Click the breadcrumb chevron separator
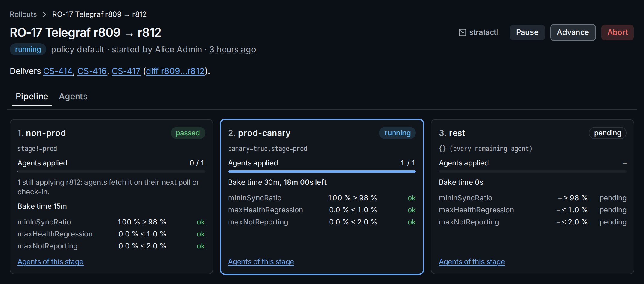Viewport: 644px width, 284px height. [44, 14]
